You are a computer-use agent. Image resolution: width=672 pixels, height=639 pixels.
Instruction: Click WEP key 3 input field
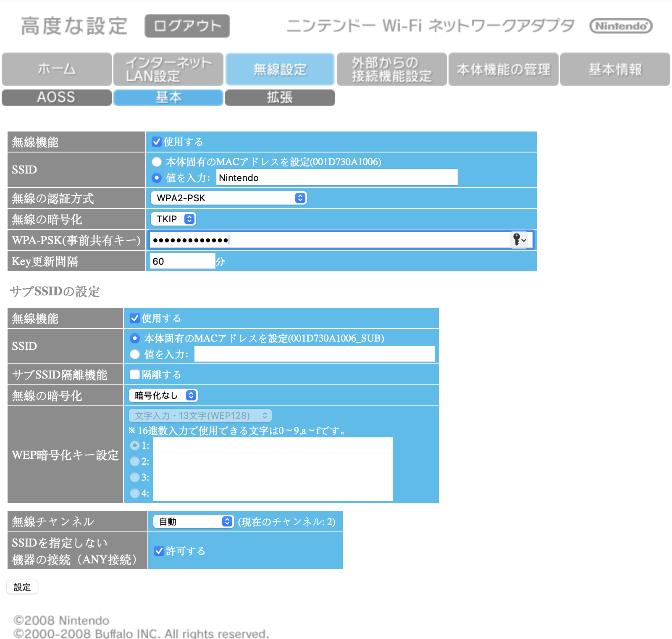[x=273, y=477]
